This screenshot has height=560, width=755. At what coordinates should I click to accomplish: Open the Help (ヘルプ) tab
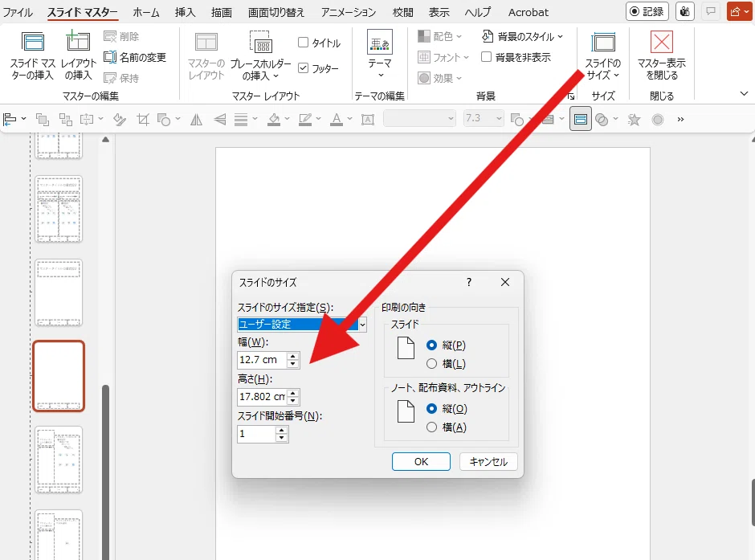[478, 12]
